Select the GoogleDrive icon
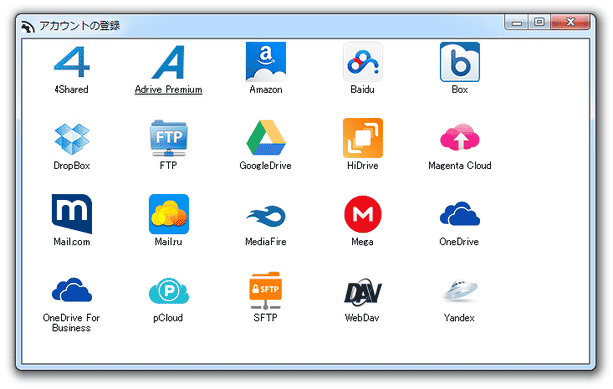The image size is (613, 389). 266,138
